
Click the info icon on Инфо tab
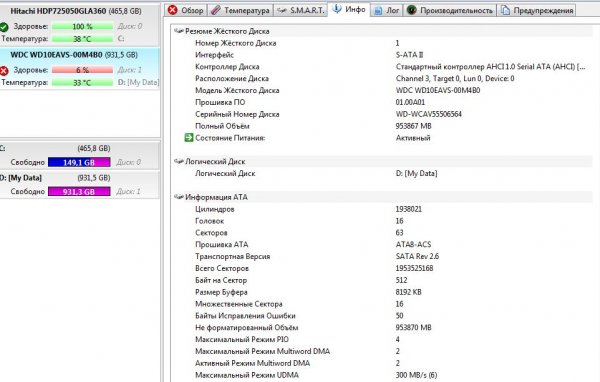(x=337, y=9)
